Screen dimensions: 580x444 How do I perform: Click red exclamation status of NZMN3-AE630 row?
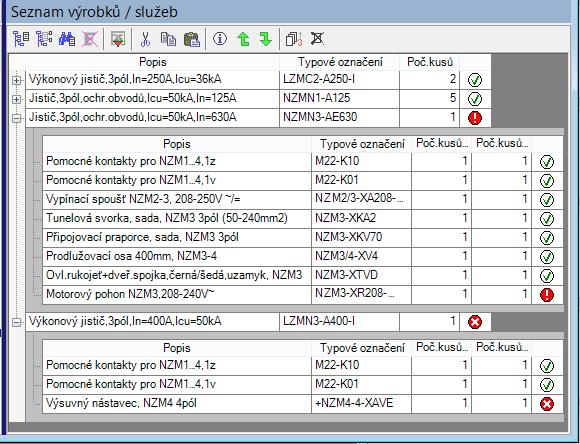pyautogui.click(x=475, y=118)
